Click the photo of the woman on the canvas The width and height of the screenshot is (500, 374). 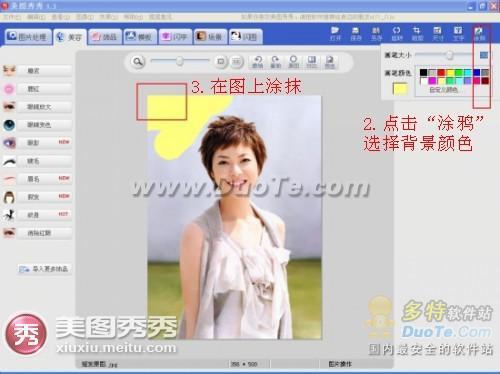point(234,217)
